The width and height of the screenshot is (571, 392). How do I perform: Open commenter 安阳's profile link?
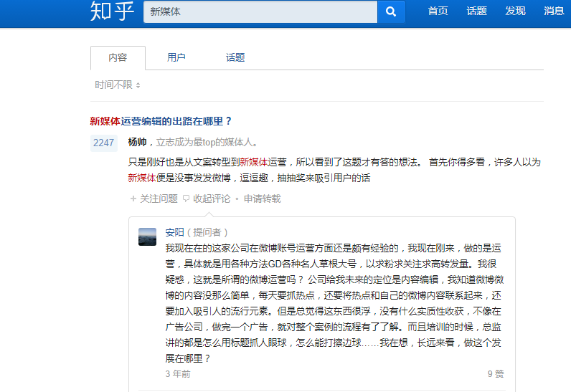(174, 232)
